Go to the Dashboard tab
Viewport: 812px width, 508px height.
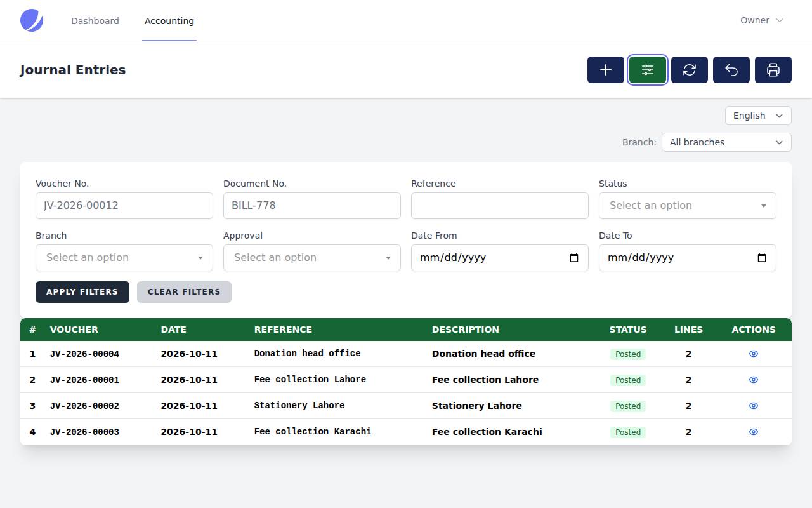[95, 21]
